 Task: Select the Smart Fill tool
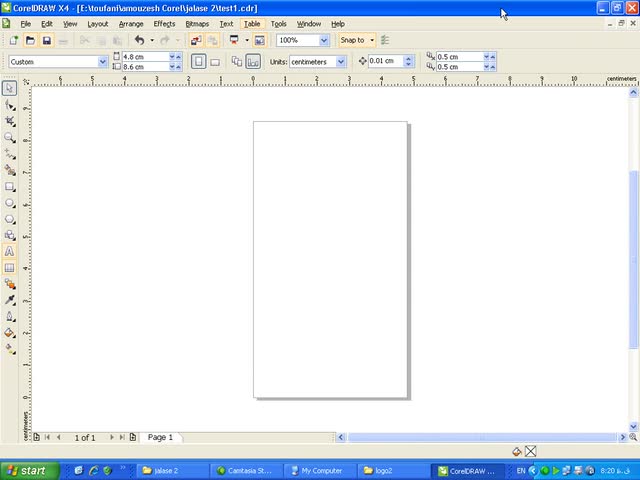[9, 170]
